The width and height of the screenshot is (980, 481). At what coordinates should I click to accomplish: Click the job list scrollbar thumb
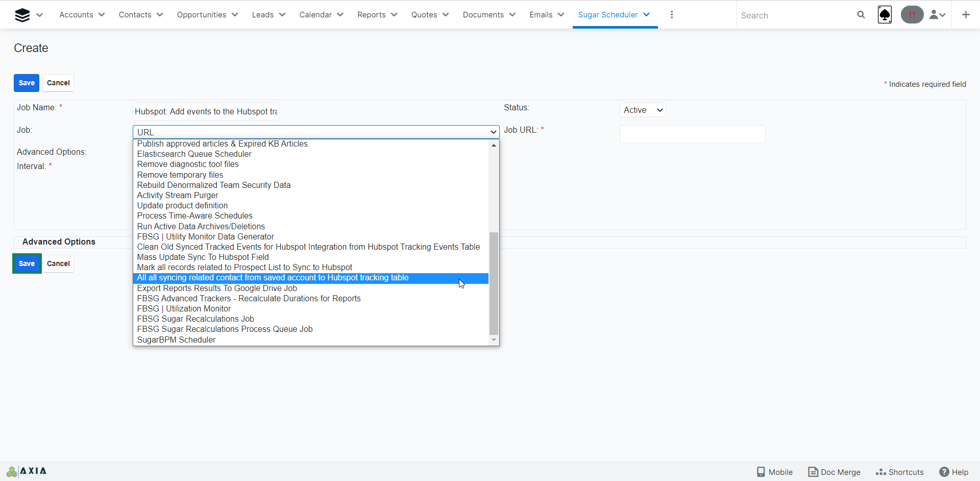[x=494, y=283]
